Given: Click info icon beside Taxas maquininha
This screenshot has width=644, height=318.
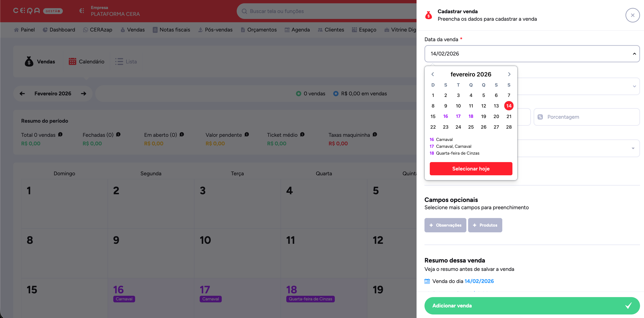Looking at the screenshot, I should [x=375, y=134].
